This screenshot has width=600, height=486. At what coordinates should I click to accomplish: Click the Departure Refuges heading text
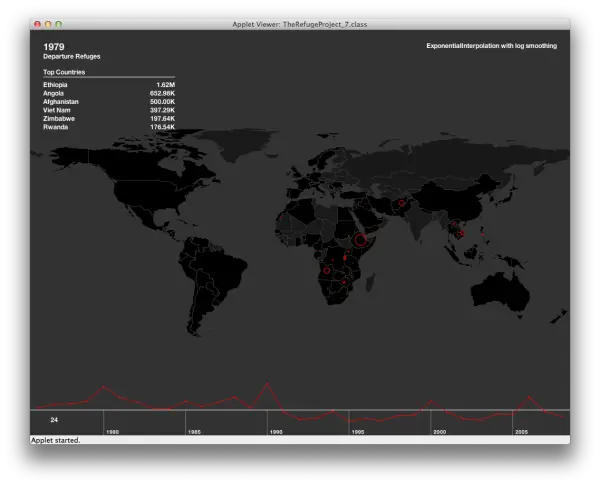72,57
